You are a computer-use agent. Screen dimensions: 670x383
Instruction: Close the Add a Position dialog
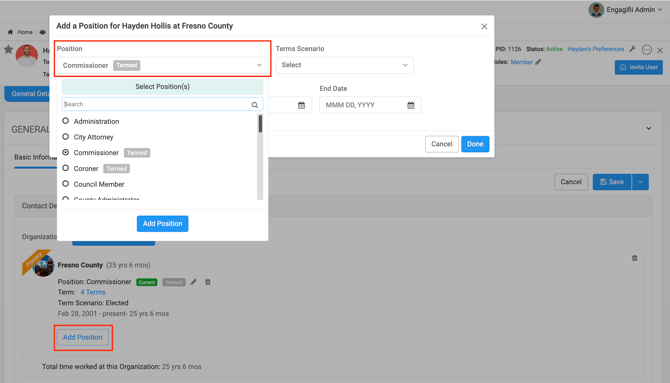(484, 27)
